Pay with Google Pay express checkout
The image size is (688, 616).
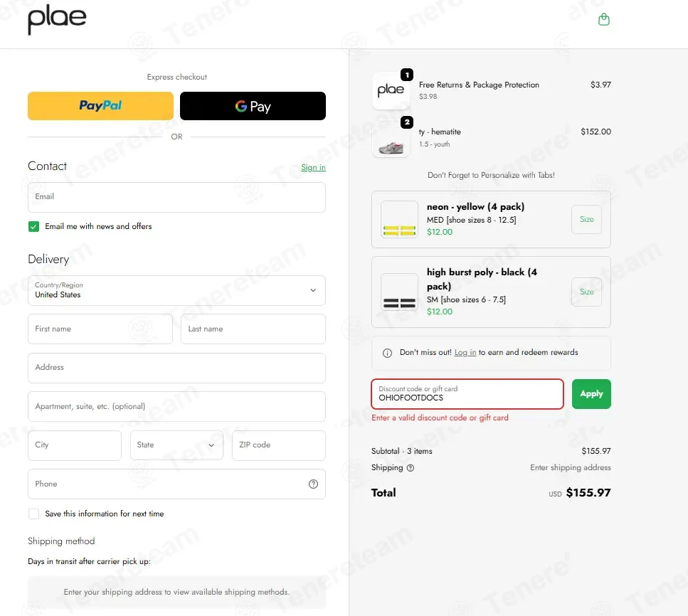pyautogui.click(x=253, y=106)
